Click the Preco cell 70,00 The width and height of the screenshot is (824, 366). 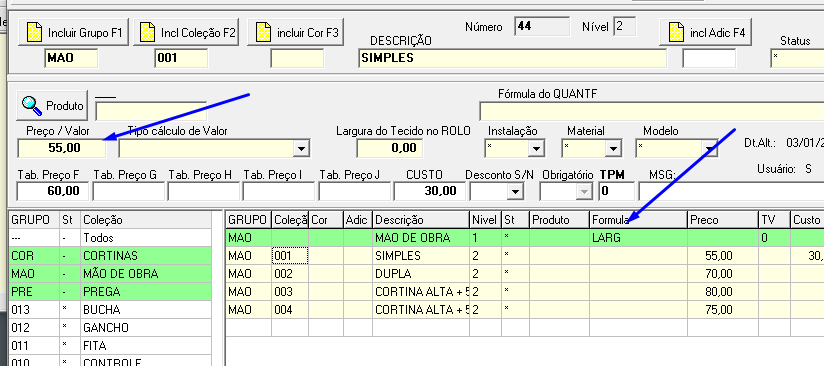tap(723, 274)
